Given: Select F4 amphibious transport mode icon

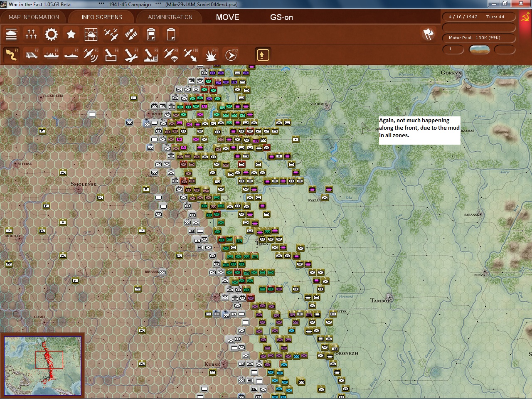Looking at the screenshot, I should (71, 55).
